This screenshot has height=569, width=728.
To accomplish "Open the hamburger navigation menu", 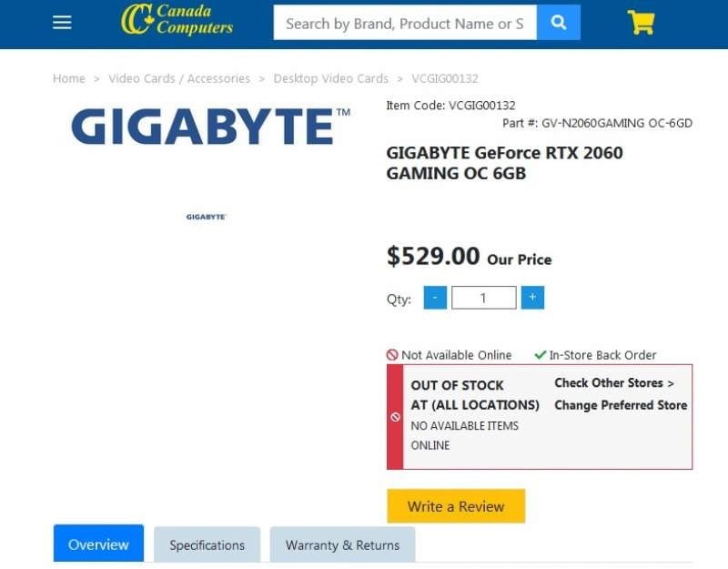I will tap(62, 23).
